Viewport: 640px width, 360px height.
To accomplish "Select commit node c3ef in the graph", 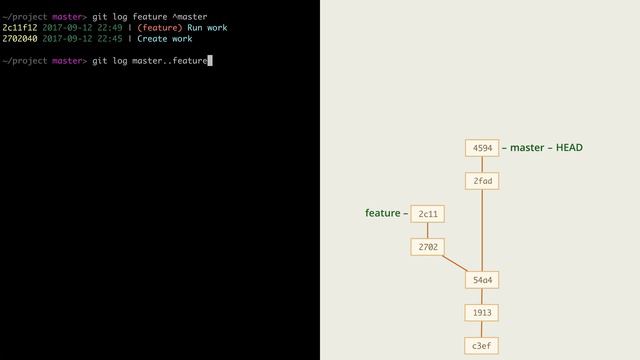I will click(x=481, y=346).
